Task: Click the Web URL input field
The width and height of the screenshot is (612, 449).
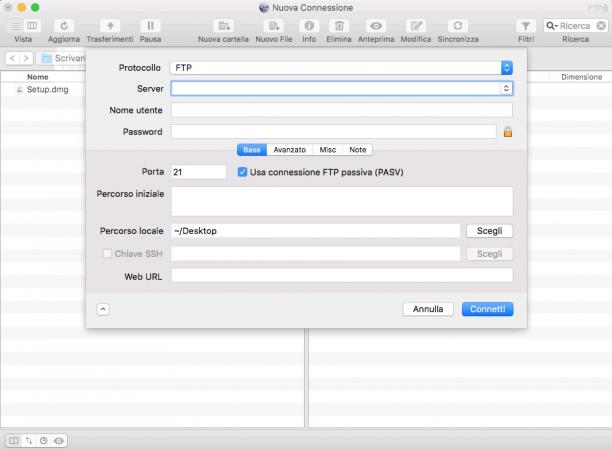Action: [342, 275]
